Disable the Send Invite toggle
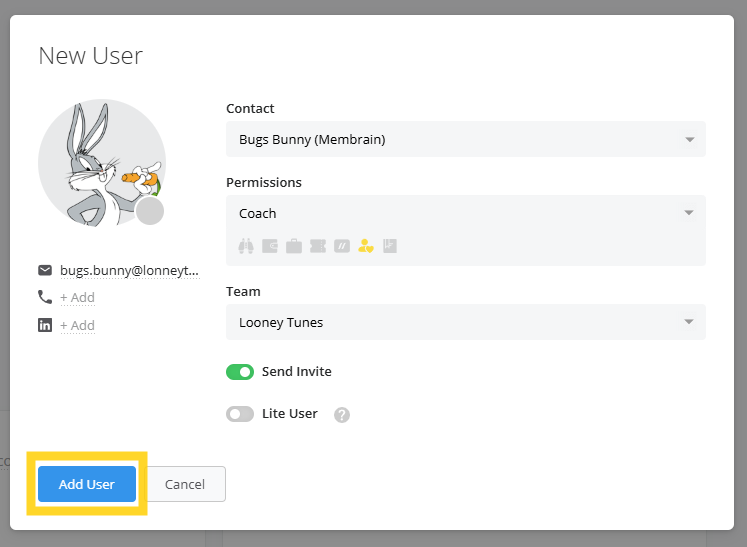 pos(240,372)
